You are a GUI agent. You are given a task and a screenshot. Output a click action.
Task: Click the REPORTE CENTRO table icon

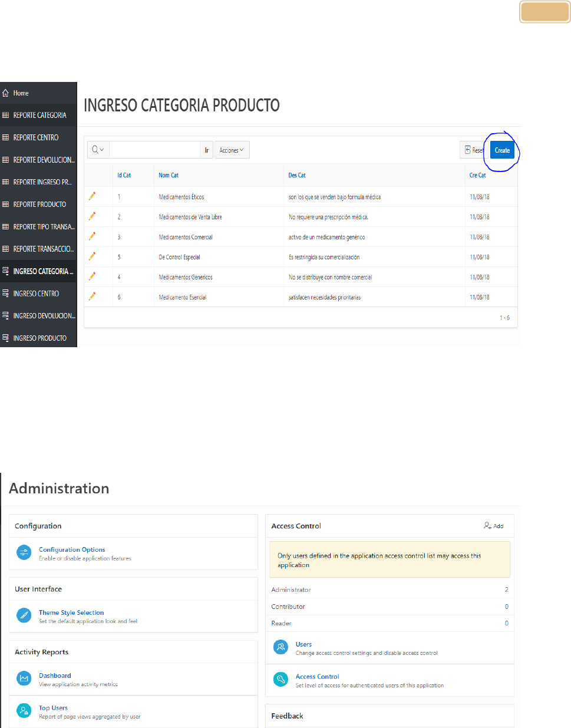coord(6,138)
